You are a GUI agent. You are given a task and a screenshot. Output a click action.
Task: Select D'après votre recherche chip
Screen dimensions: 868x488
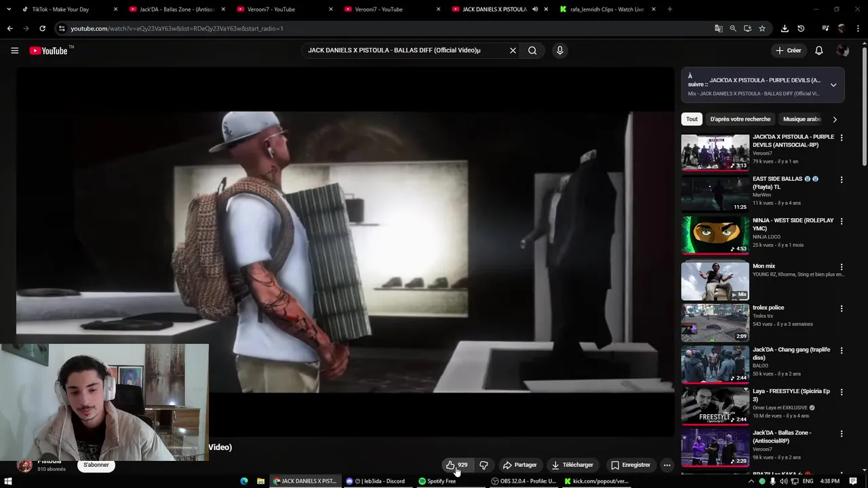coord(740,119)
